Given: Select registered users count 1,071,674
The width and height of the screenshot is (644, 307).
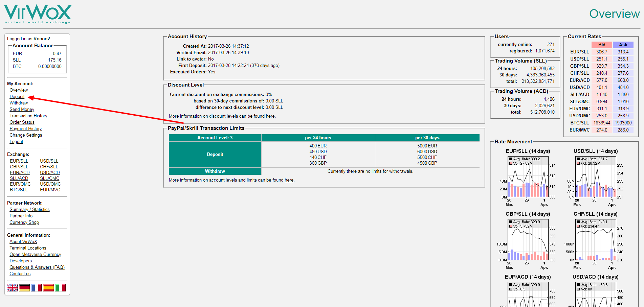Looking at the screenshot, I should [x=545, y=51].
